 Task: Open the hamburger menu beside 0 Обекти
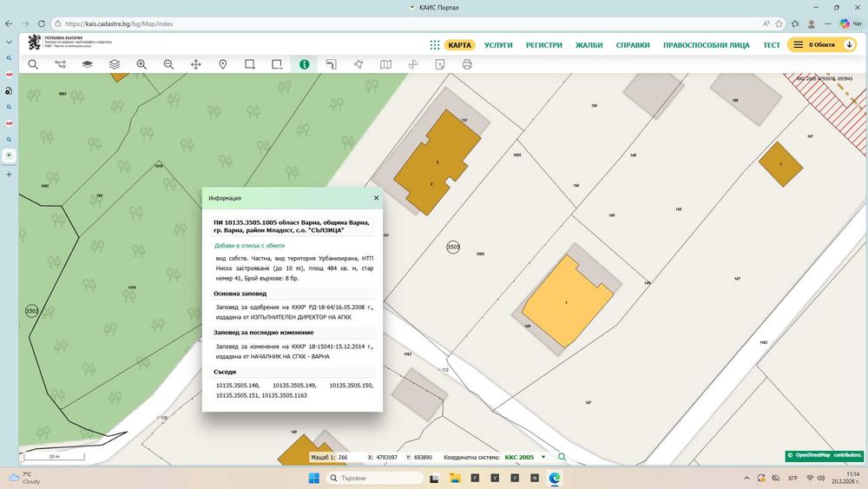798,44
